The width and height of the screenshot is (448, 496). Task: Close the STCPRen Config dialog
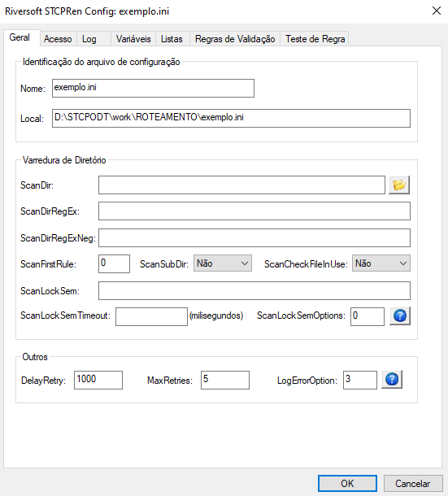437,11
